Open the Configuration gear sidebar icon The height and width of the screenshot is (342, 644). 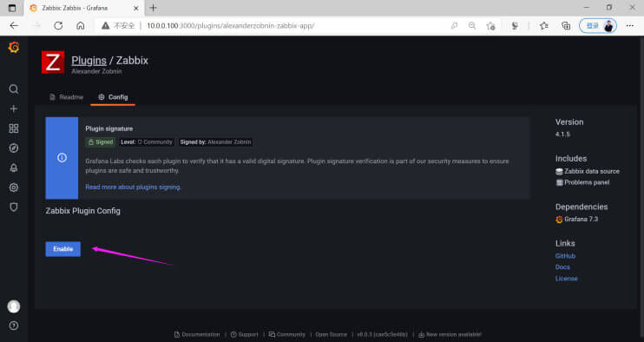[14, 187]
